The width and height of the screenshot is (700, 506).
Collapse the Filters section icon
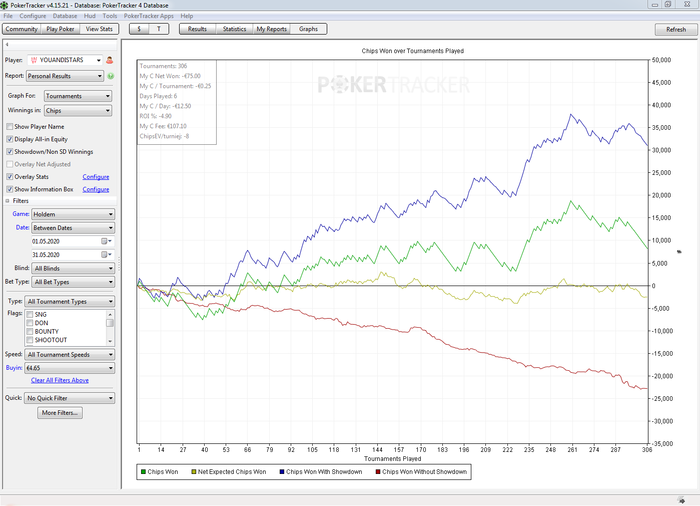(7, 200)
